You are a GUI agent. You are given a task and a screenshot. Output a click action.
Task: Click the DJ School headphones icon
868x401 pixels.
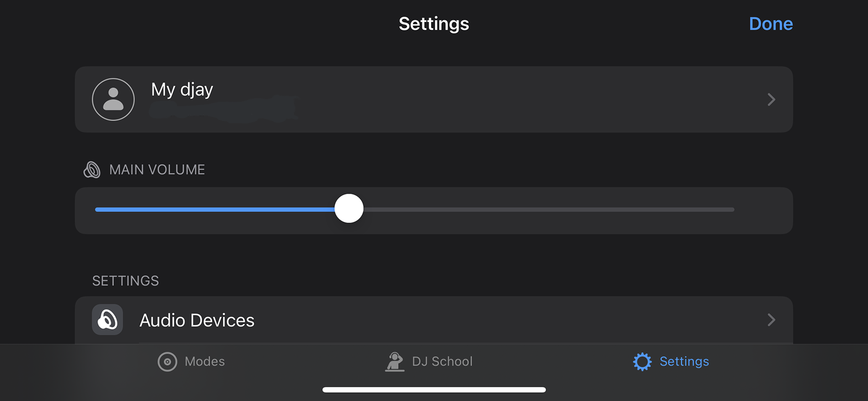coord(394,361)
